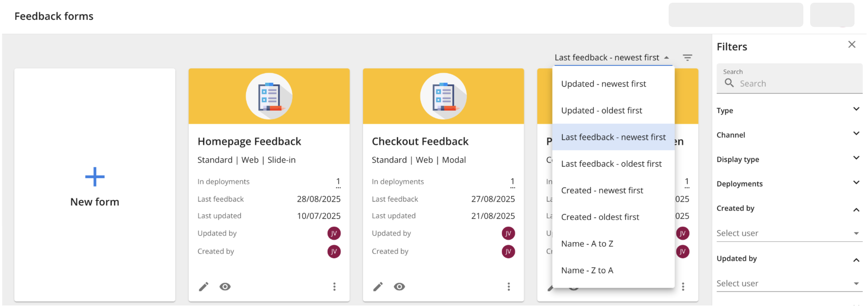Image resolution: width=868 pixels, height=307 pixels.
Task: Close the Filters panel with the X
Action: click(x=852, y=44)
